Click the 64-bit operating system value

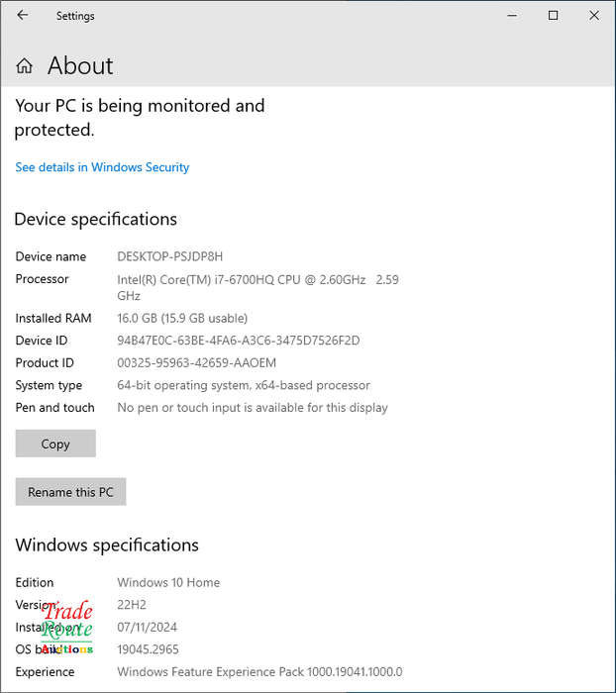[x=244, y=385]
